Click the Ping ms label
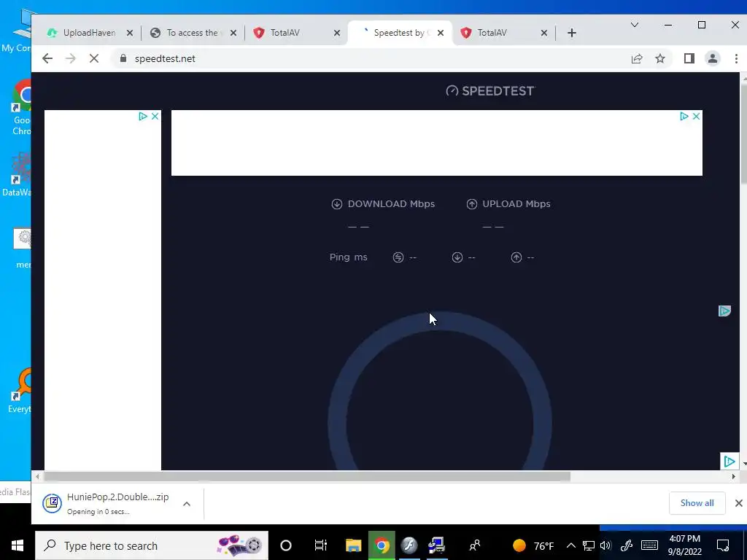747x560 pixels. pos(348,257)
